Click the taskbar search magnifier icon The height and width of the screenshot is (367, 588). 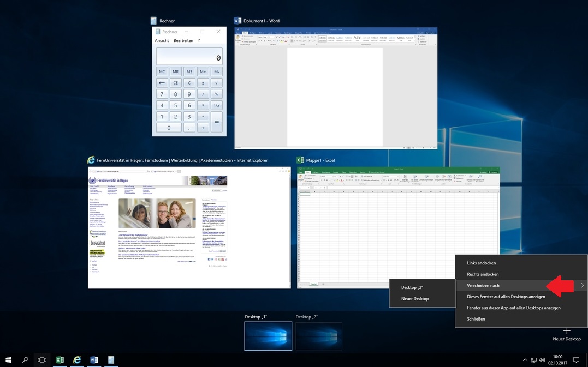click(25, 360)
